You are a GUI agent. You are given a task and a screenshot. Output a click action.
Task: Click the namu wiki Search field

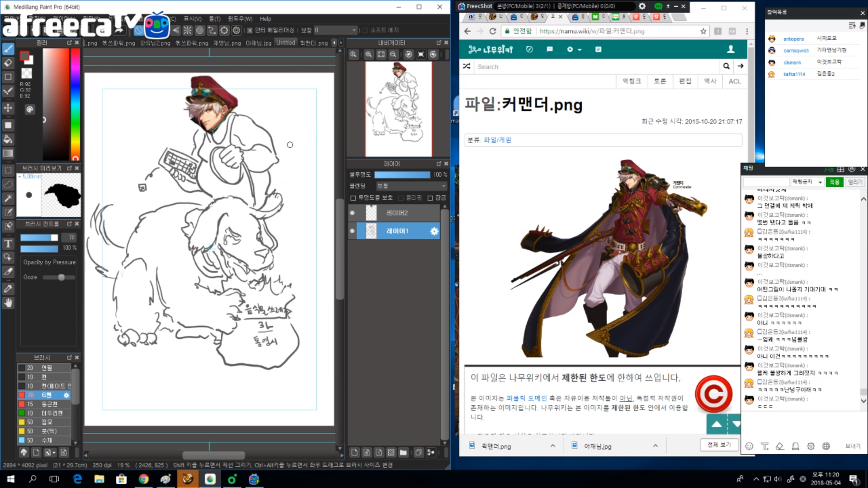598,66
